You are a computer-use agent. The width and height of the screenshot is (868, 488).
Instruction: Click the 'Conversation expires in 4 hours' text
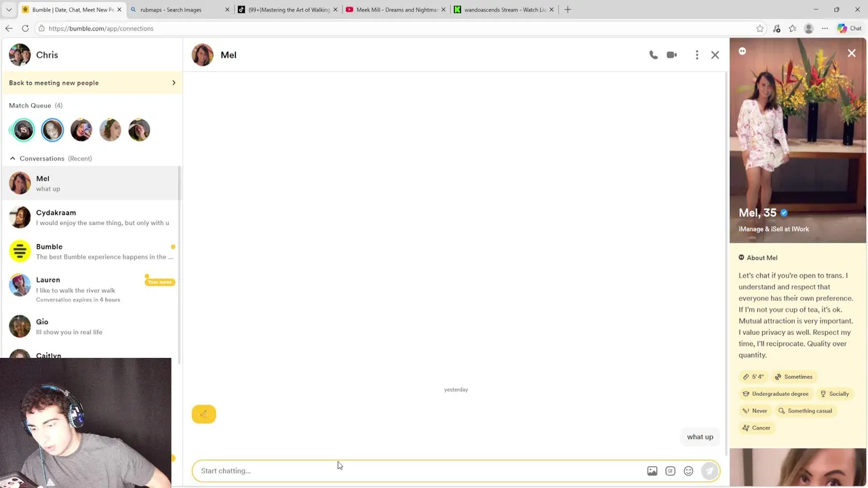[78, 300]
